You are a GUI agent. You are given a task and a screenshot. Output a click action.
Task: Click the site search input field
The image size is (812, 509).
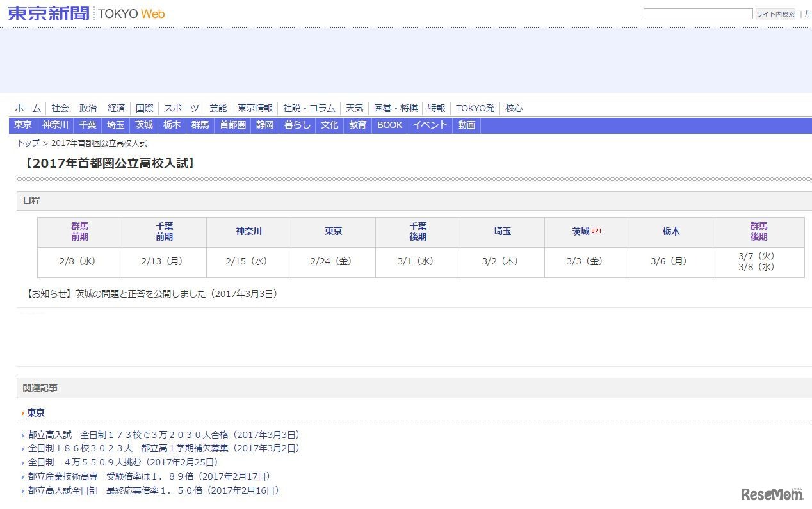697,14
